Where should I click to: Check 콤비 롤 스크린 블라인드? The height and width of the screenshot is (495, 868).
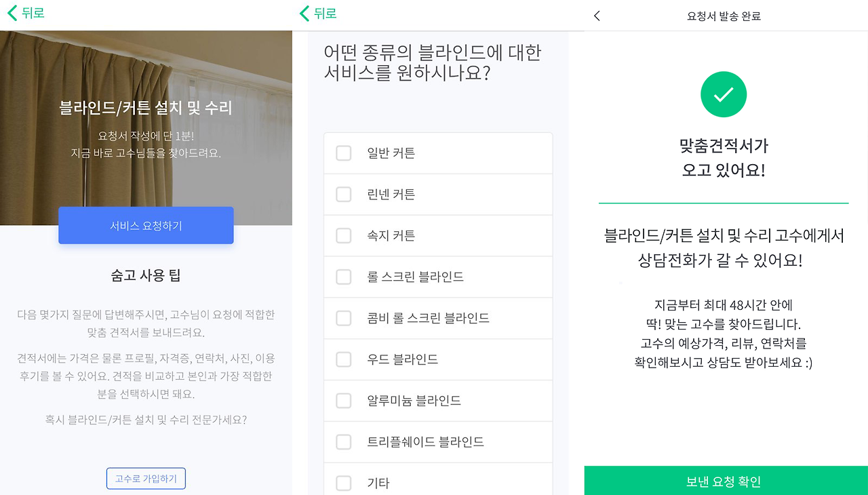(x=343, y=318)
